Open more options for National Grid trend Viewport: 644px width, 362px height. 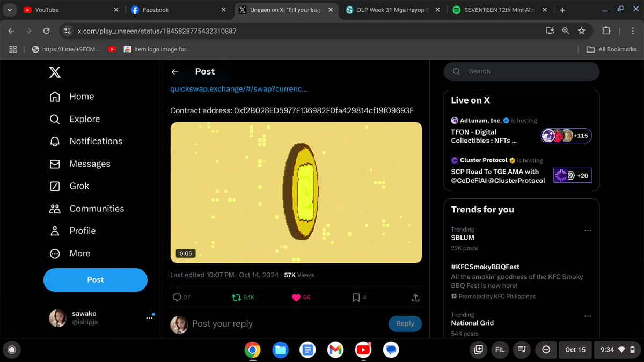click(x=588, y=316)
